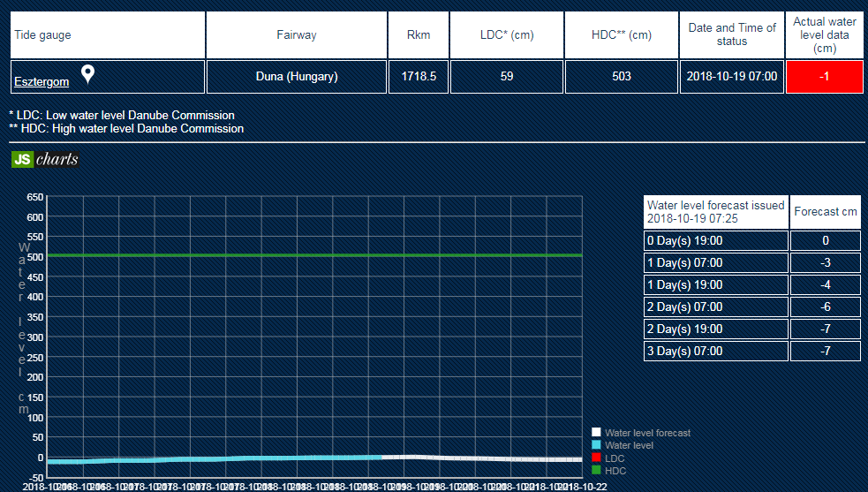The height and width of the screenshot is (492, 868).
Task: Click the JS charts logo
Action: [45, 160]
